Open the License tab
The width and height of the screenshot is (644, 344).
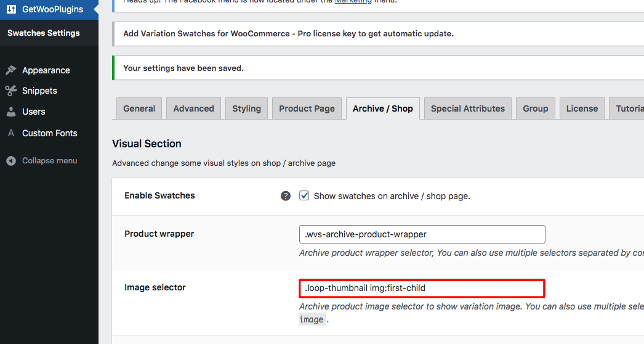click(x=582, y=109)
